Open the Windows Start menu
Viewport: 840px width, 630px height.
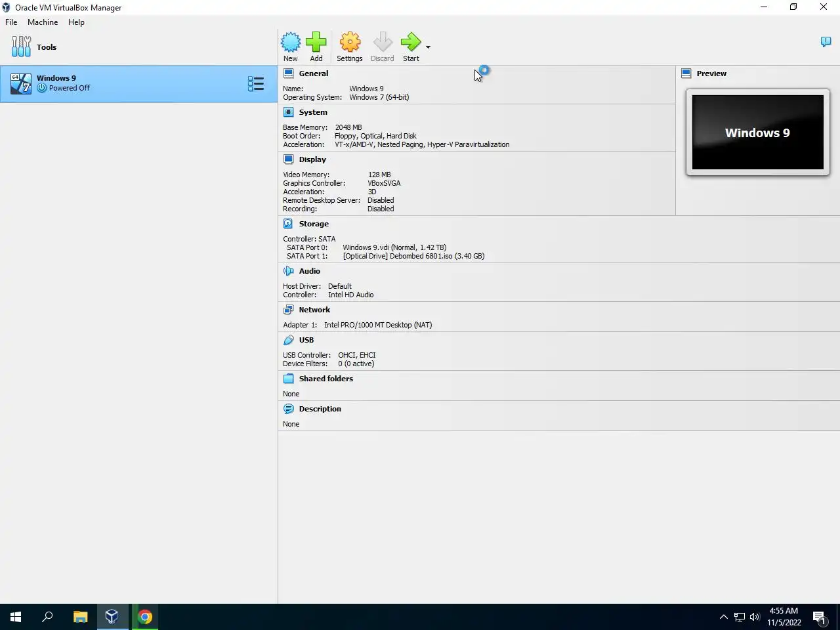pyautogui.click(x=16, y=617)
